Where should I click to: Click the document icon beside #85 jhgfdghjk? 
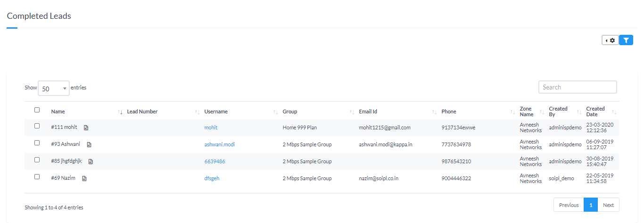(91, 161)
